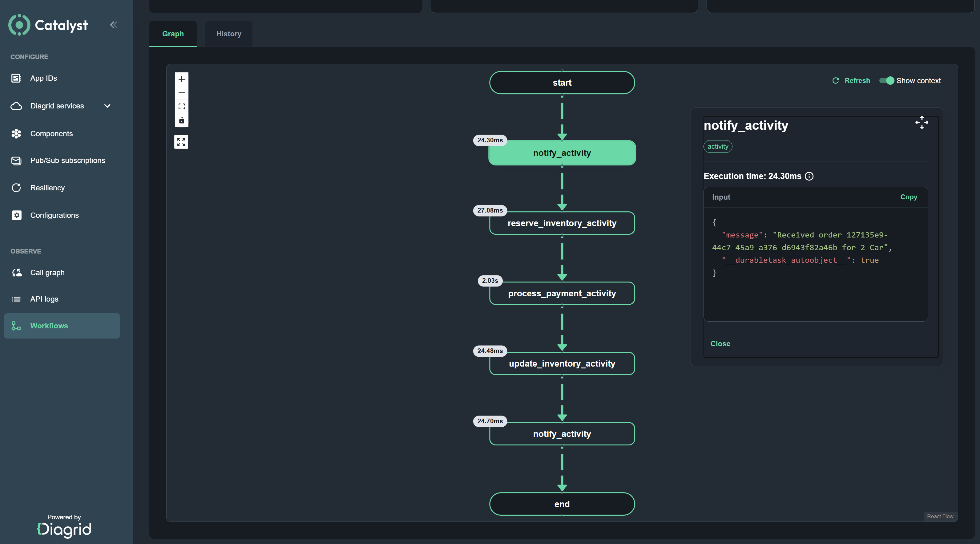Copy the Input JSON
The height and width of the screenshot is (544, 980).
[x=908, y=197]
